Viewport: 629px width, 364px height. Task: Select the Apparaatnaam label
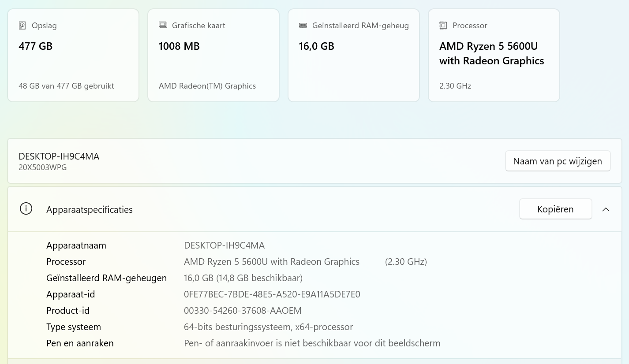(76, 245)
